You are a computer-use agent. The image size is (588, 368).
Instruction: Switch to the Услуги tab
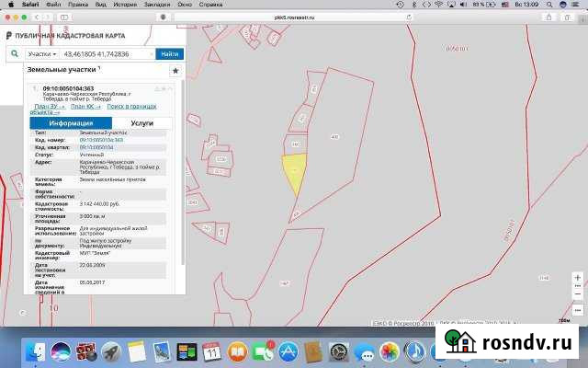pyautogui.click(x=141, y=122)
